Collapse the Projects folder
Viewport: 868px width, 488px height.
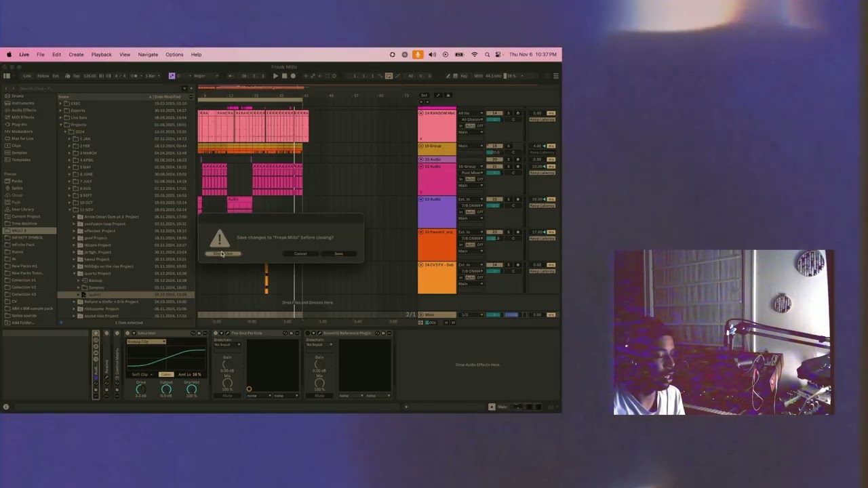61,125
